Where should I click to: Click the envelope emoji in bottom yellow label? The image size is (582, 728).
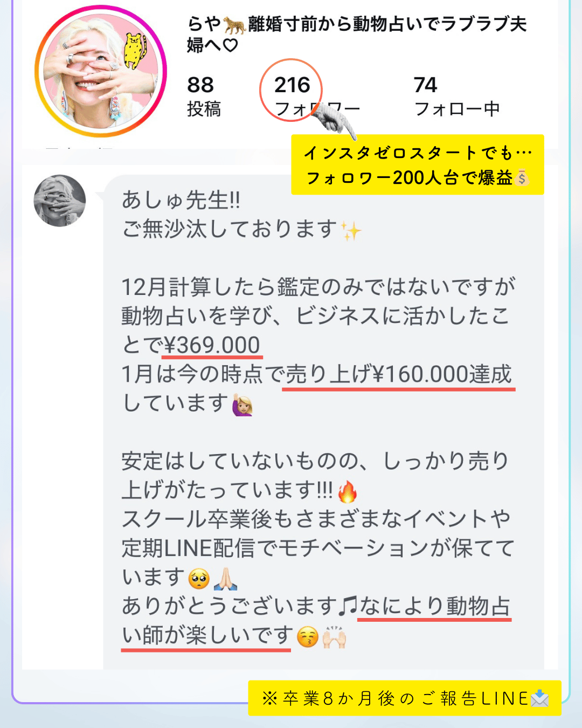539,698
